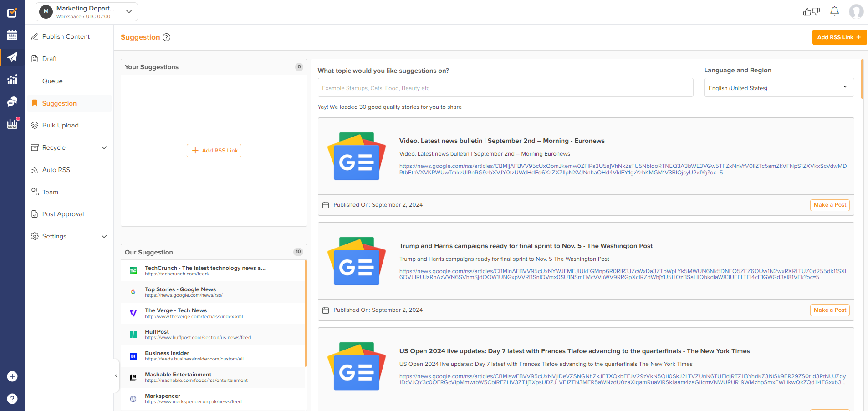Select HuffPost feed row
Screen dimensions: 868x411
[213, 335]
